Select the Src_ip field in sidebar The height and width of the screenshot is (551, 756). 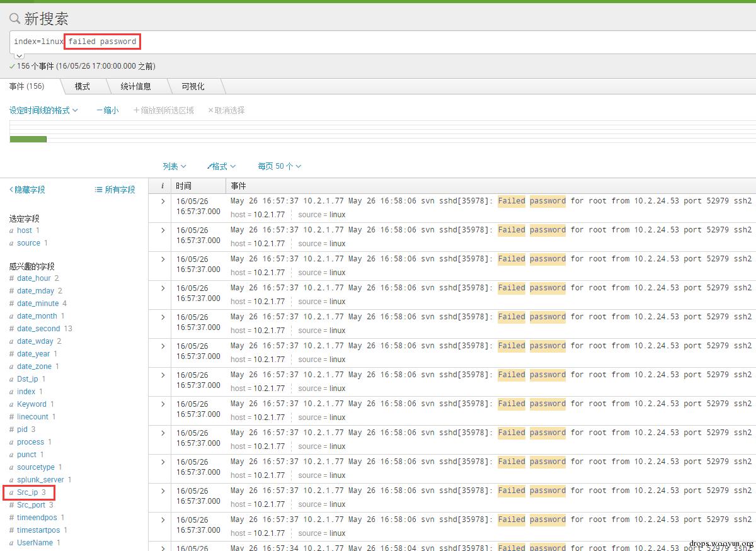pos(28,492)
